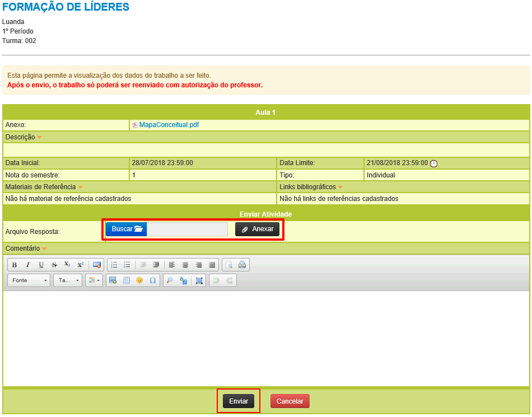Open the font size (Ta...) dropdown

click(x=68, y=280)
